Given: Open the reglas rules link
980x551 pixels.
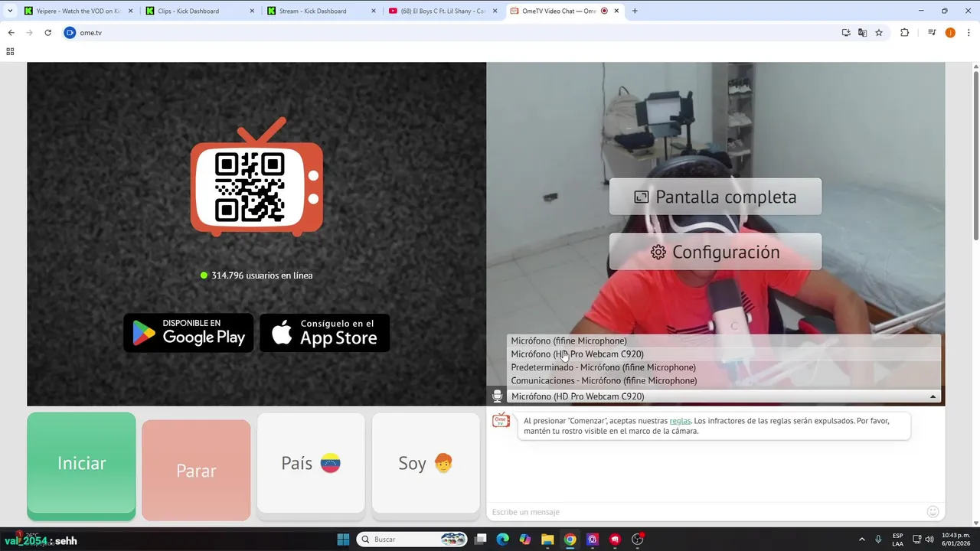Looking at the screenshot, I should (x=680, y=421).
